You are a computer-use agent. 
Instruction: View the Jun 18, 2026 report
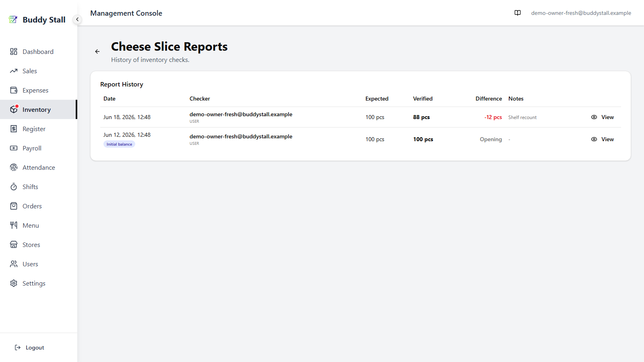(x=602, y=117)
